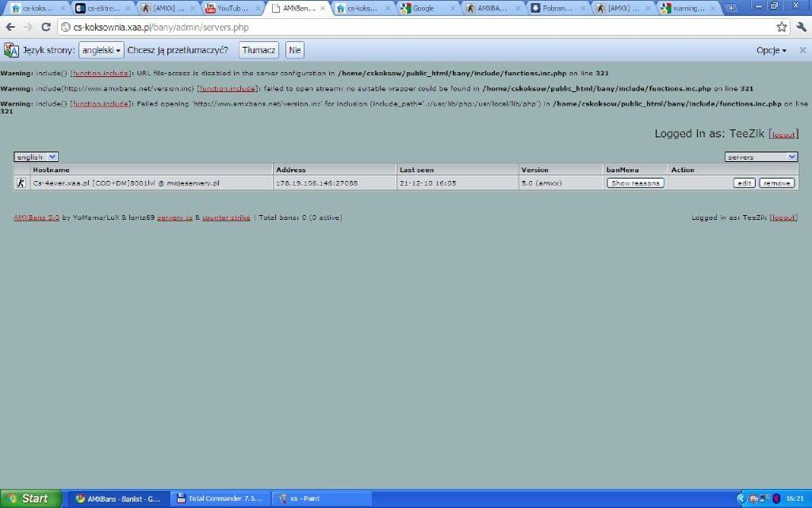Viewport: 812px width, 508px height.
Task: Open function.include link in URL file-access warning
Action: (x=101, y=74)
